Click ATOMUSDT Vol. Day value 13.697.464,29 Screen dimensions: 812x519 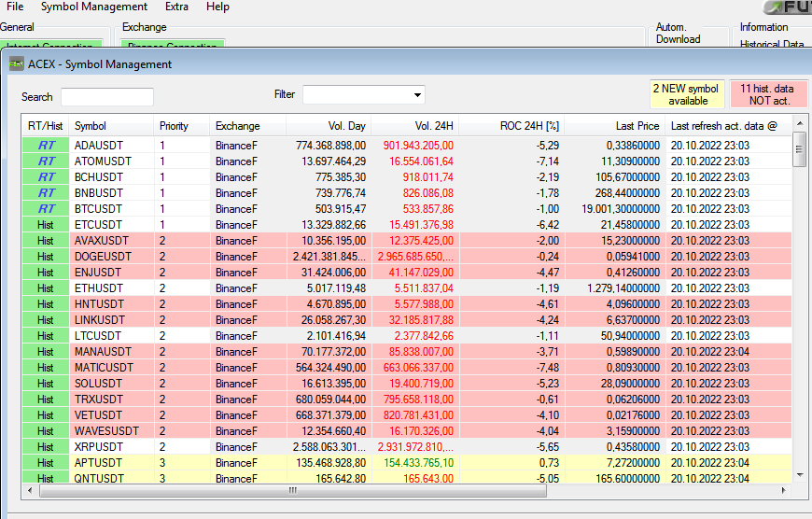333,161
